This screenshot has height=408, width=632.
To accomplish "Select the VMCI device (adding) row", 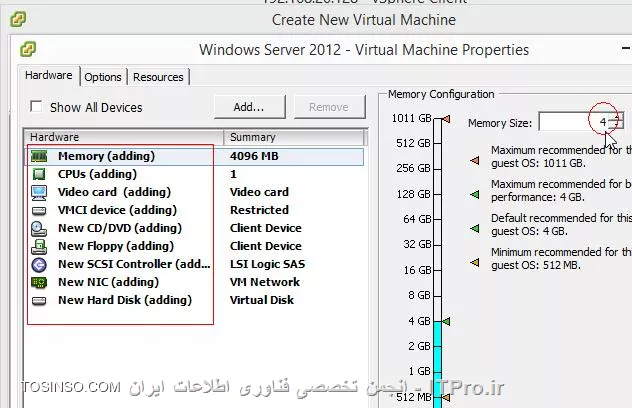I will (x=195, y=210).
